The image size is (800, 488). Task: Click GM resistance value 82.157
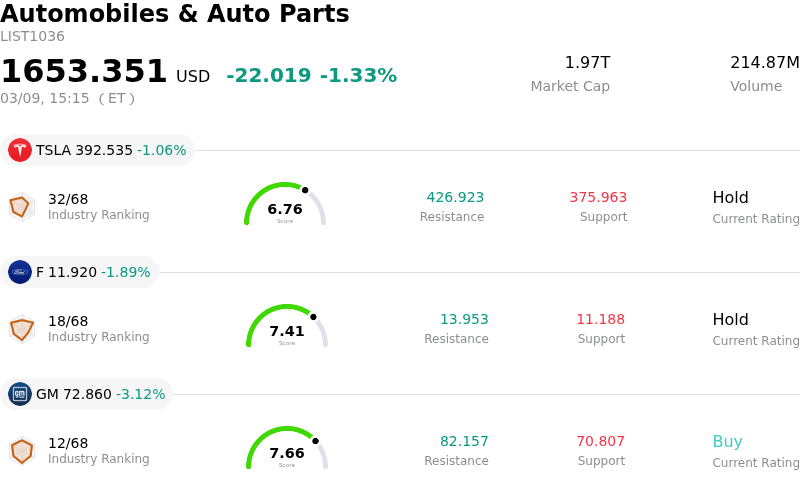click(x=464, y=442)
